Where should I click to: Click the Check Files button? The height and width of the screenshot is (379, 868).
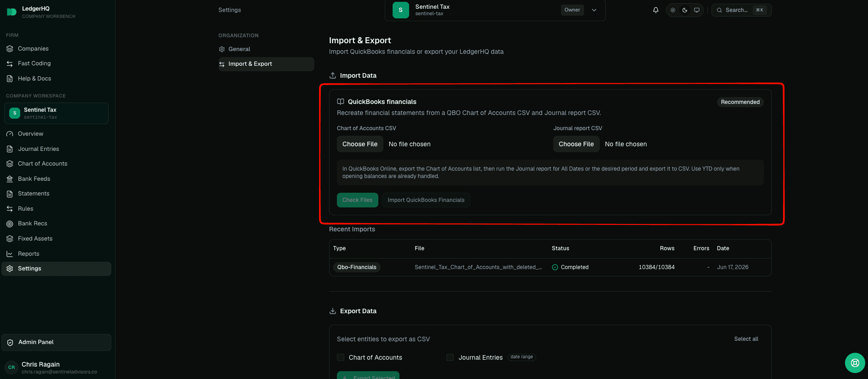pyautogui.click(x=357, y=200)
